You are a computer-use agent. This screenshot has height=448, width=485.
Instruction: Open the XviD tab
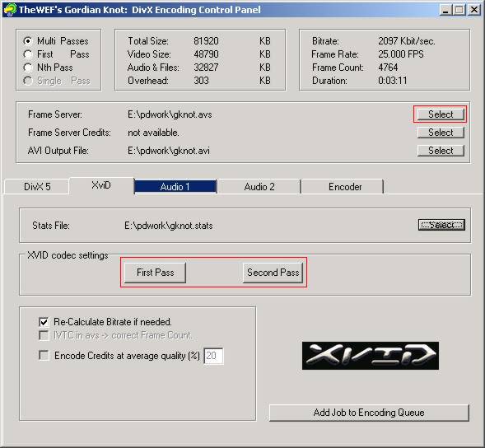coord(101,185)
